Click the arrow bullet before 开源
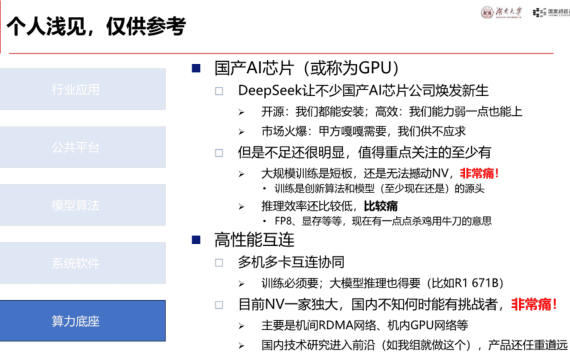This screenshot has width=570, height=360. point(241,112)
